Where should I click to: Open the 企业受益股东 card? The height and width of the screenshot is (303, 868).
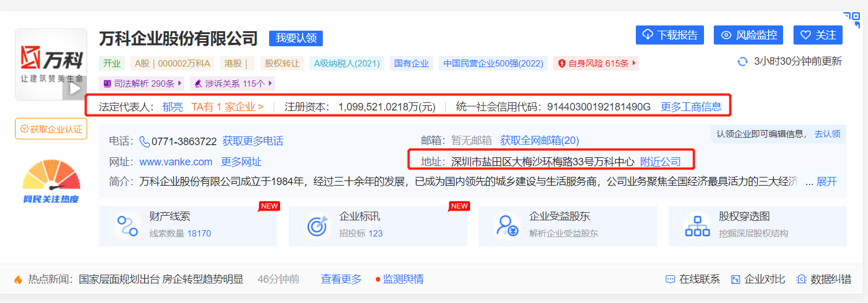[568, 226]
